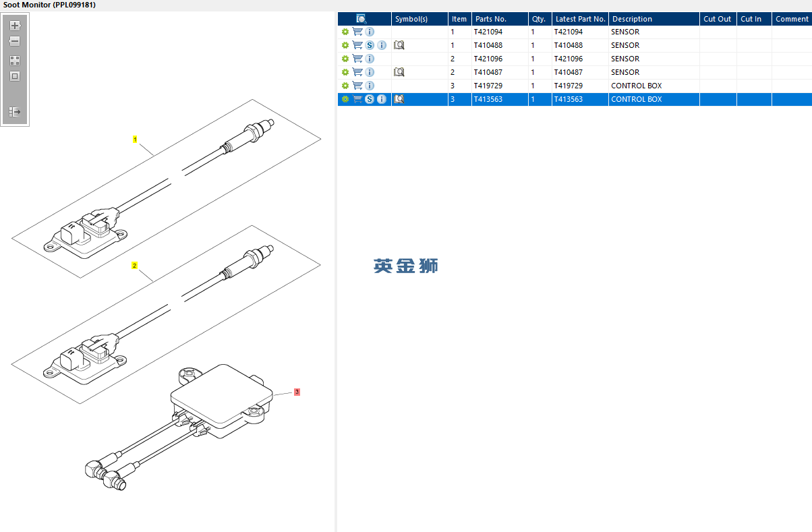Zoom in on the parts diagram
The width and height of the screenshot is (812, 532).
15,26
